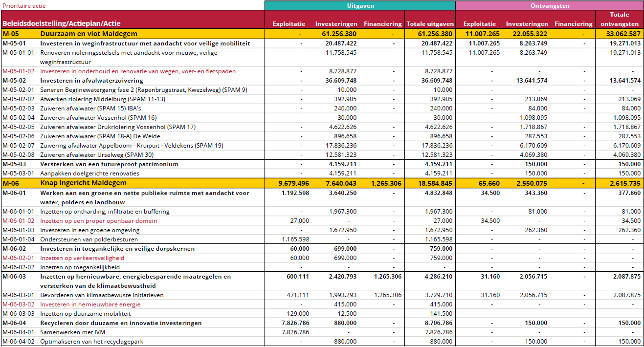Click Zuiveren afvalwater (SPAM 15) IBA's label
The height and width of the screenshot is (347, 644).
(x=90, y=108)
